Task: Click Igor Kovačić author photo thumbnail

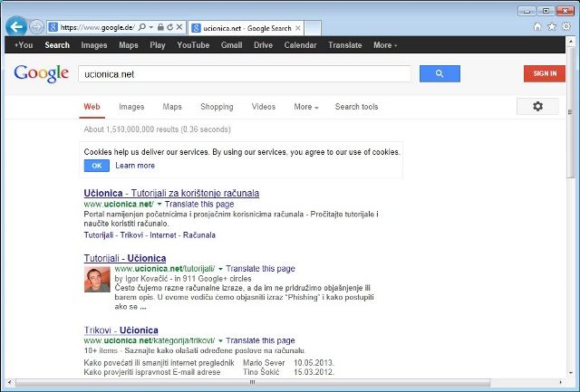Action: [97, 280]
